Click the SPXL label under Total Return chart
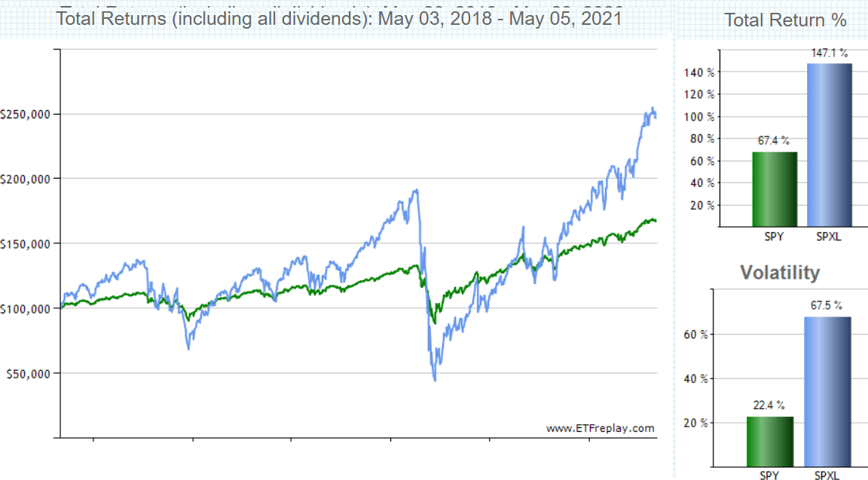868x480 pixels. [829, 237]
